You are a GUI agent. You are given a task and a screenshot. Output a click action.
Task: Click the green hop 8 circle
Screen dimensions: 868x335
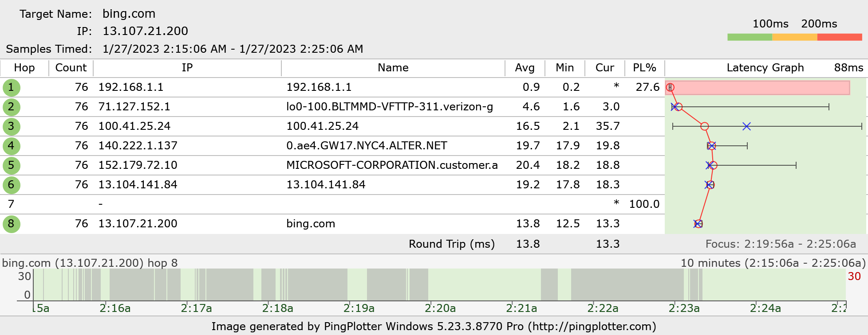click(11, 224)
